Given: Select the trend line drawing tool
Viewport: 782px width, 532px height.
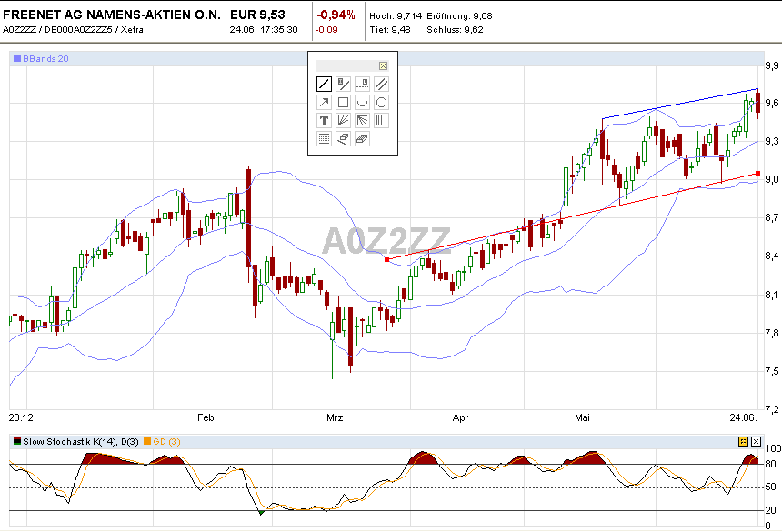Looking at the screenshot, I should point(325,84).
